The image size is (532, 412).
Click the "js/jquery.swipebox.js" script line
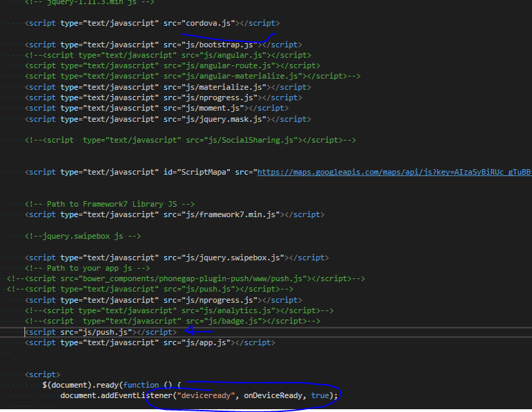(177, 257)
